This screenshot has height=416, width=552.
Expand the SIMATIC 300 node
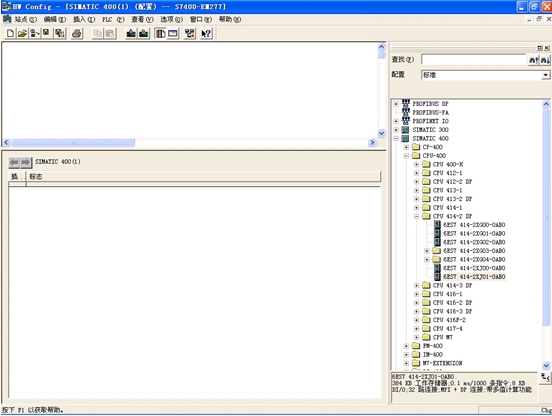click(x=396, y=130)
